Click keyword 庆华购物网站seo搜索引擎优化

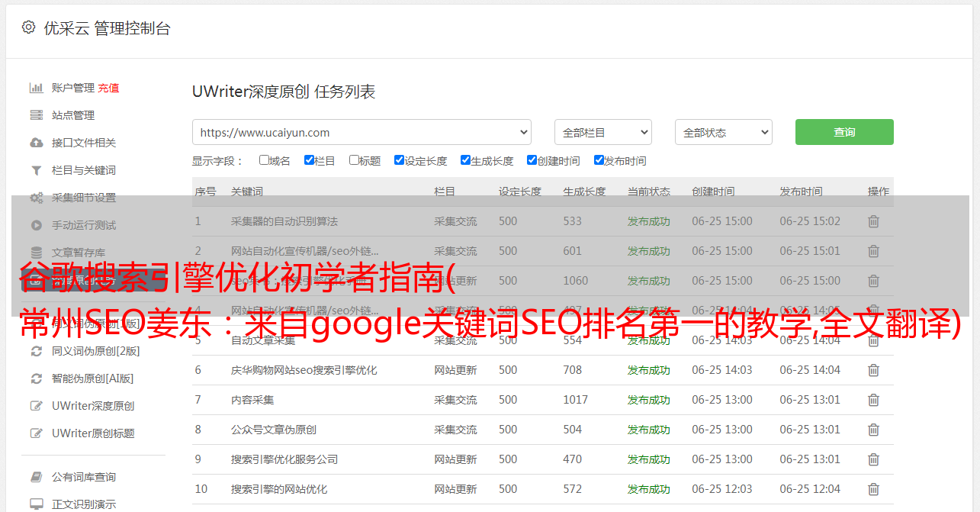point(304,370)
